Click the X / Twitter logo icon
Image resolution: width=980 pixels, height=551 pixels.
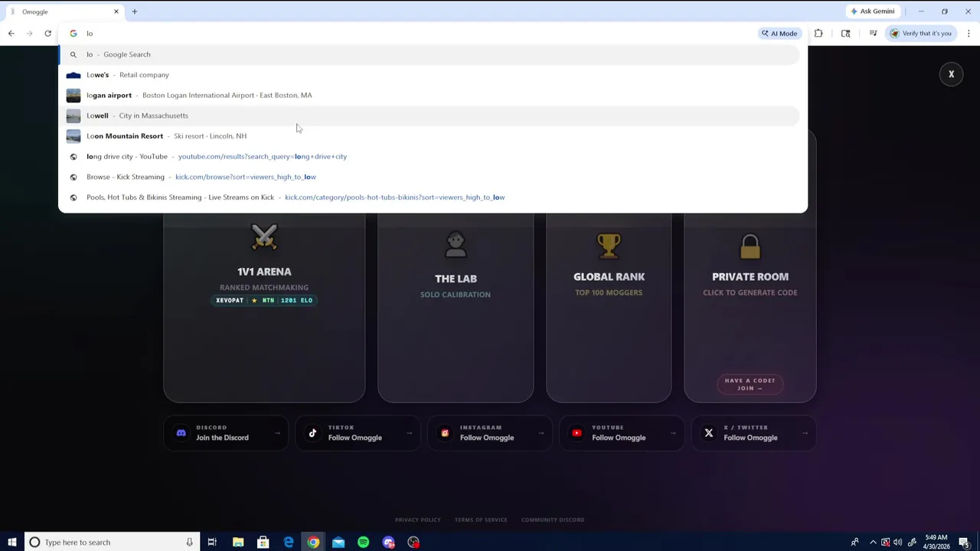click(x=708, y=433)
